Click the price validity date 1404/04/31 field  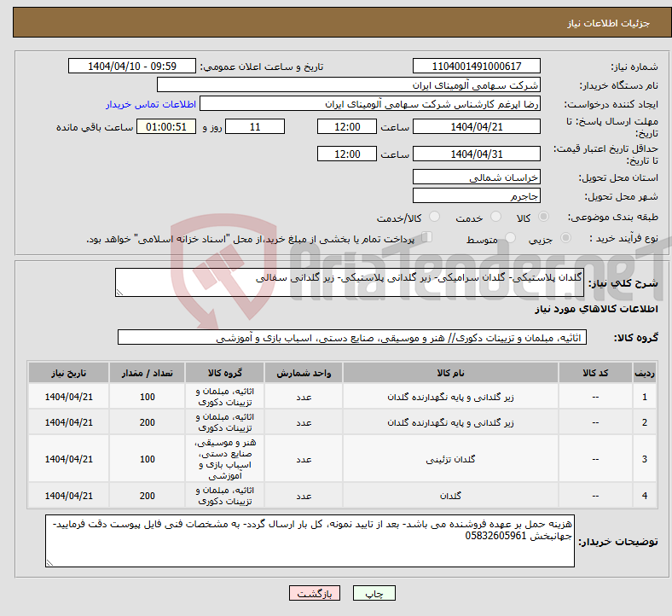[476, 154]
